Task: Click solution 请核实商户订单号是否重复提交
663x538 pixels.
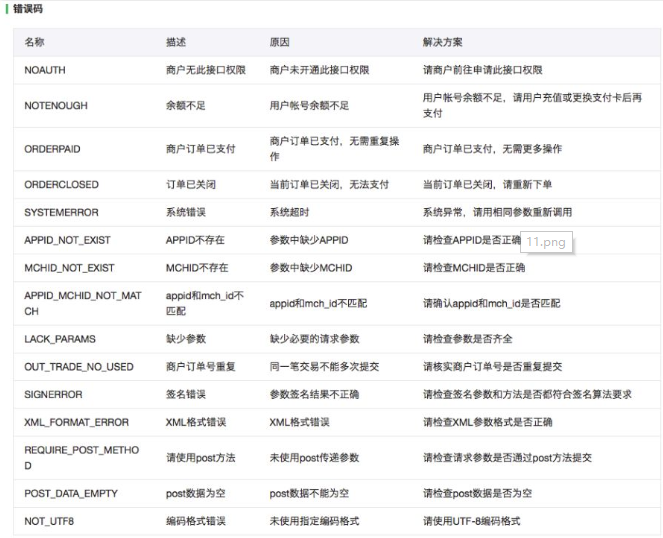Action: click(493, 367)
